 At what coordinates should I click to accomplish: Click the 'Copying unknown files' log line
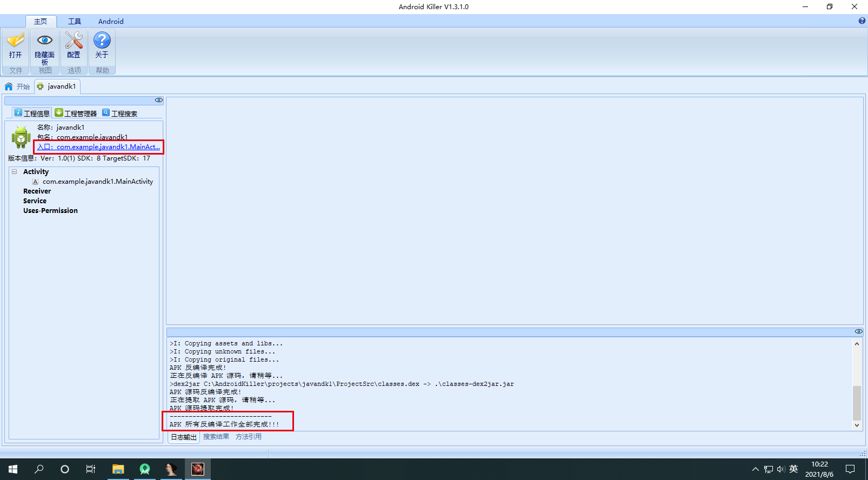pos(222,351)
